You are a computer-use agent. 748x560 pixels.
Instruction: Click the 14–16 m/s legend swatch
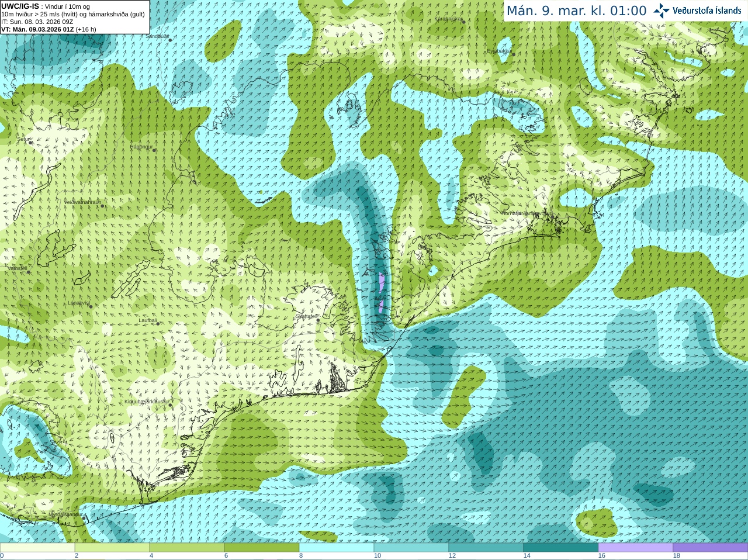click(x=561, y=548)
